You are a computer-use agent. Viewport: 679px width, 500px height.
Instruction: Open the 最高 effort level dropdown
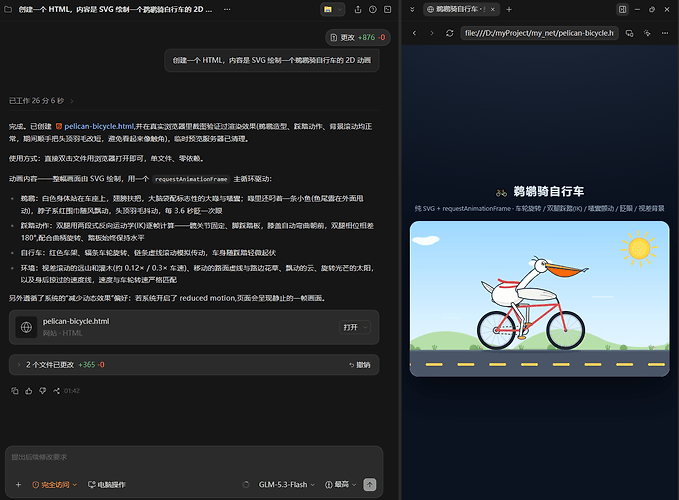[x=341, y=484]
